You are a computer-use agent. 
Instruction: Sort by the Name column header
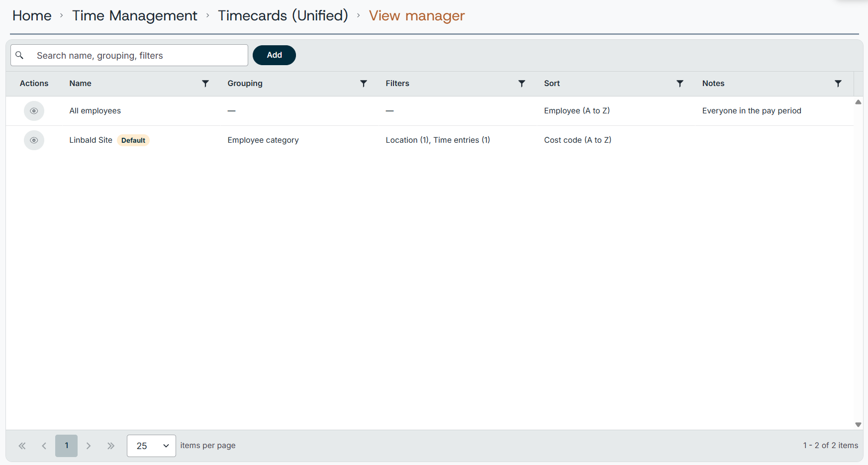pyautogui.click(x=80, y=84)
